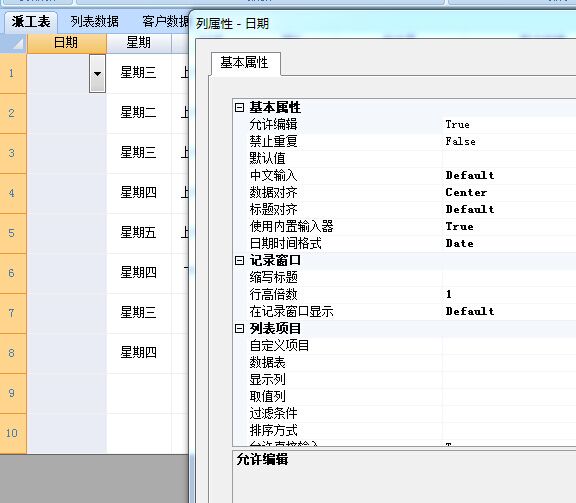576x503 pixels.
Task: Select the 标题对齐 property row
Action: pyautogui.click(x=411, y=209)
